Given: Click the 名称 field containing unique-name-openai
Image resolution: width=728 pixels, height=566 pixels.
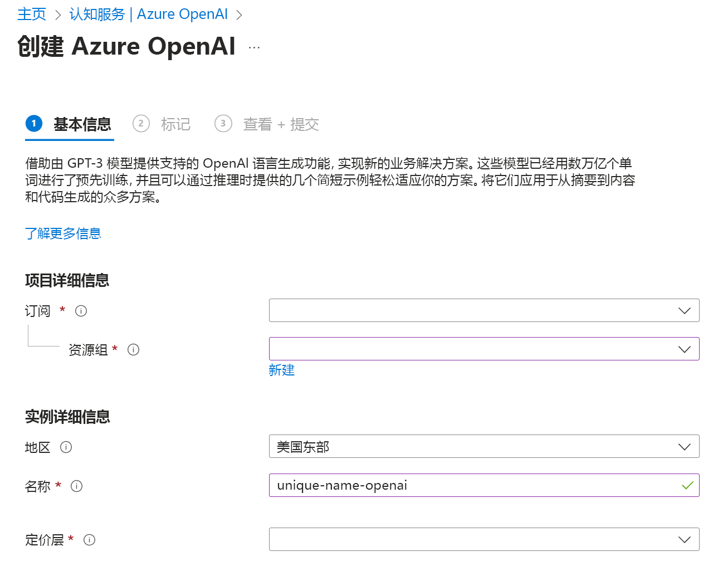Looking at the screenshot, I should (484, 485).
